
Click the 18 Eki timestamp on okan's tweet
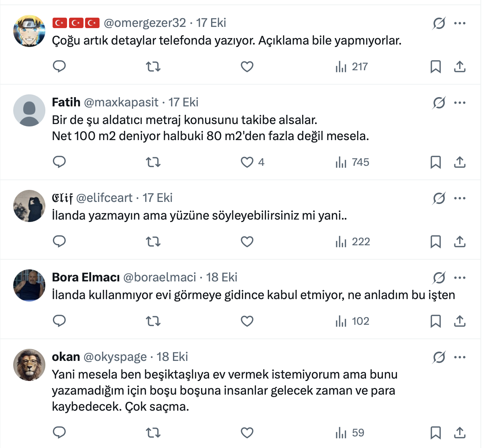coord(172,357)
